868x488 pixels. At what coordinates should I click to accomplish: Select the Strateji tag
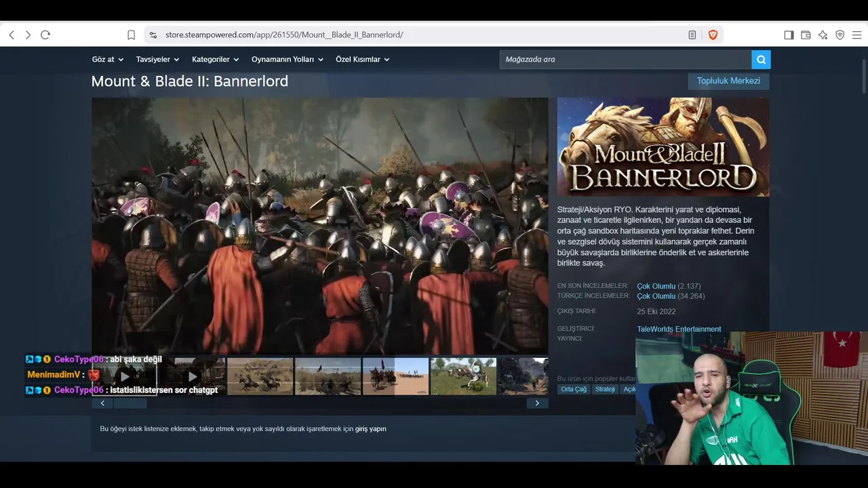[605, 389]
